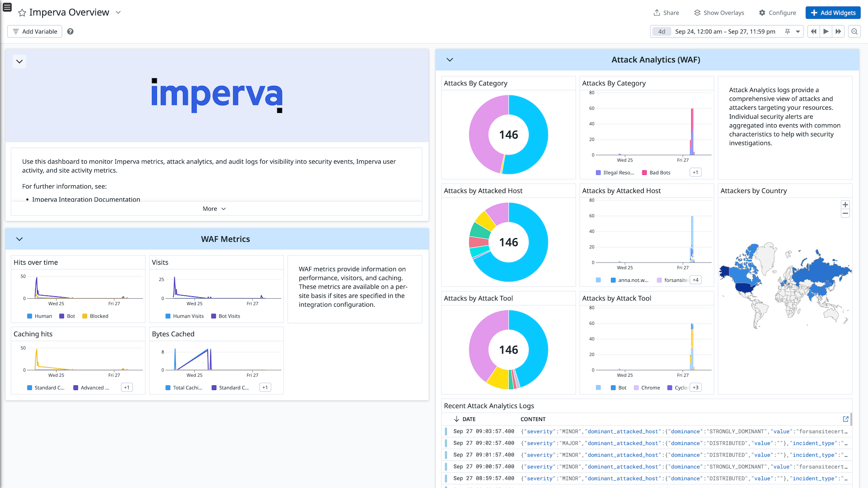Toggle Human legend in Hits over time

click(39, 316)
